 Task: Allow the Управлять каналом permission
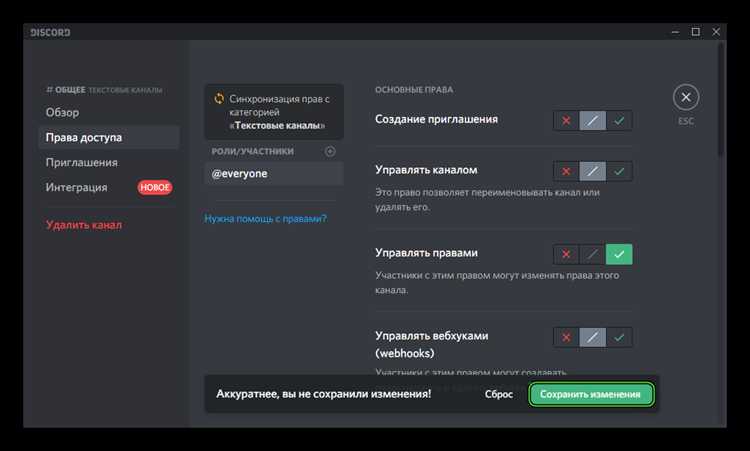point(619,171)
